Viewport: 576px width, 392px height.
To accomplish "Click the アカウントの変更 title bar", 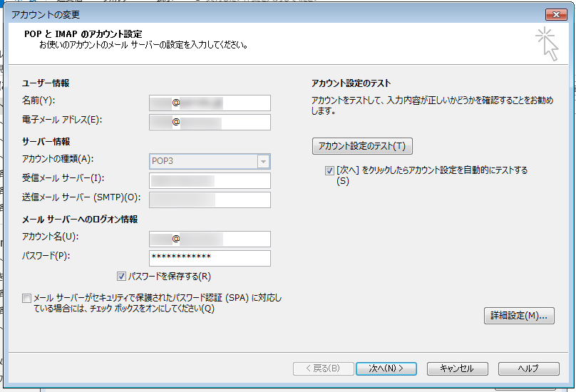I will pyautogui.click(x=214, y=14).
